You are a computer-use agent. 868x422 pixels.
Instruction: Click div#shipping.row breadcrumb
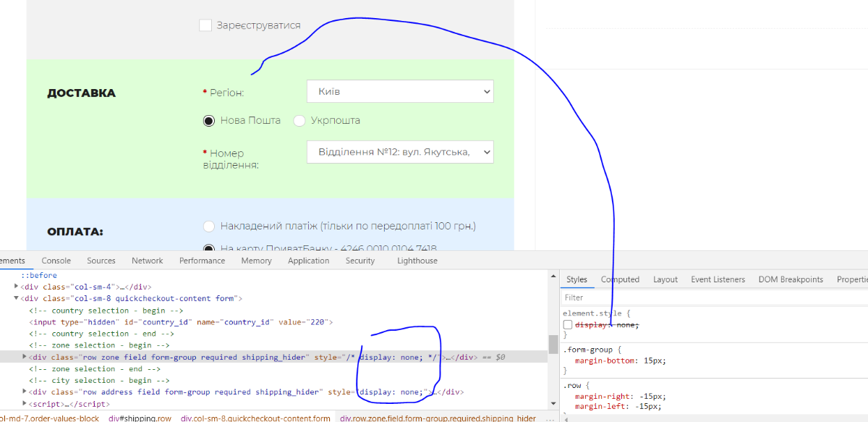140,418
